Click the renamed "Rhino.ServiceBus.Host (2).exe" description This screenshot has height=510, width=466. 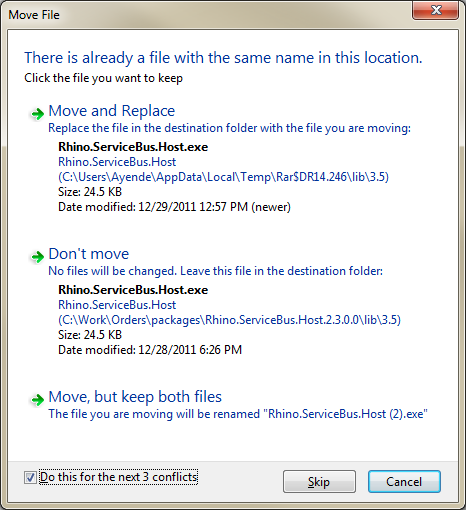point(238,414)
